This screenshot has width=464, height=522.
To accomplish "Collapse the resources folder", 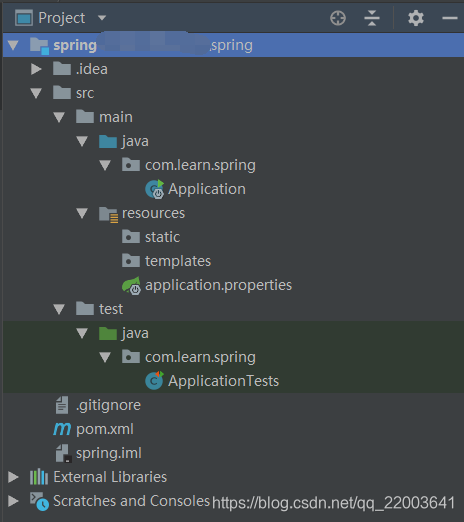I will pos(82,213).
